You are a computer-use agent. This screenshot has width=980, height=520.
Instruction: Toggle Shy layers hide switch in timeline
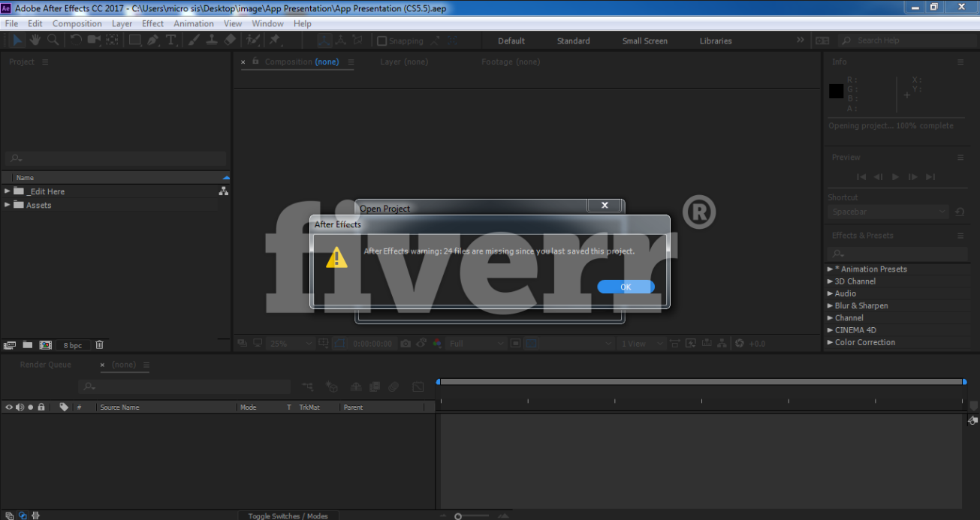tap(355, 386)
